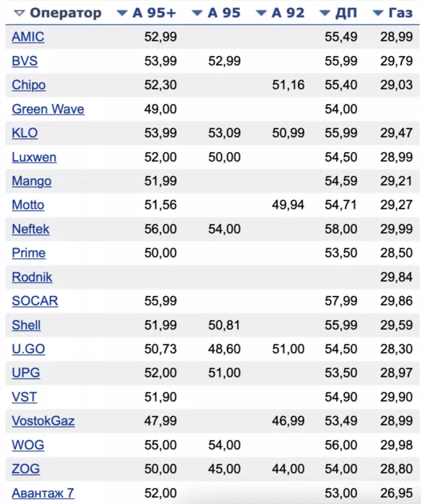This screenshot has width=421, height=504.
Task: Open the AMIC operator link
Action: [28, 37]
